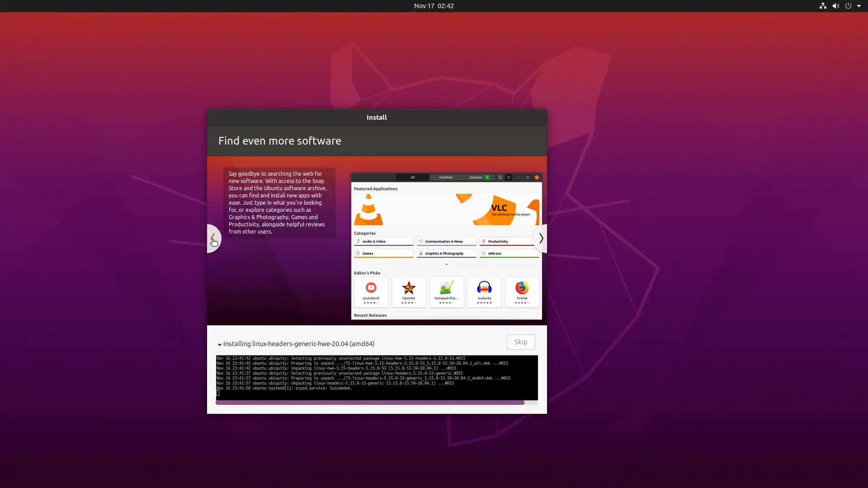
Task: Click the Firefox app icon
Action: tap(522, 288)
